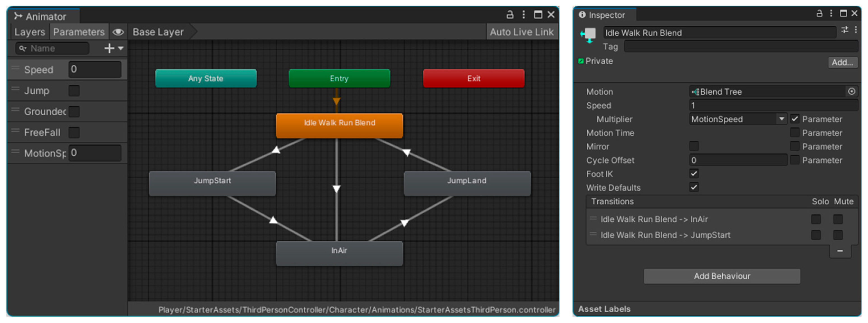868x323 pixels.
Task: Open the Animator panel three-dot menu
Action: tap(523, 15)
